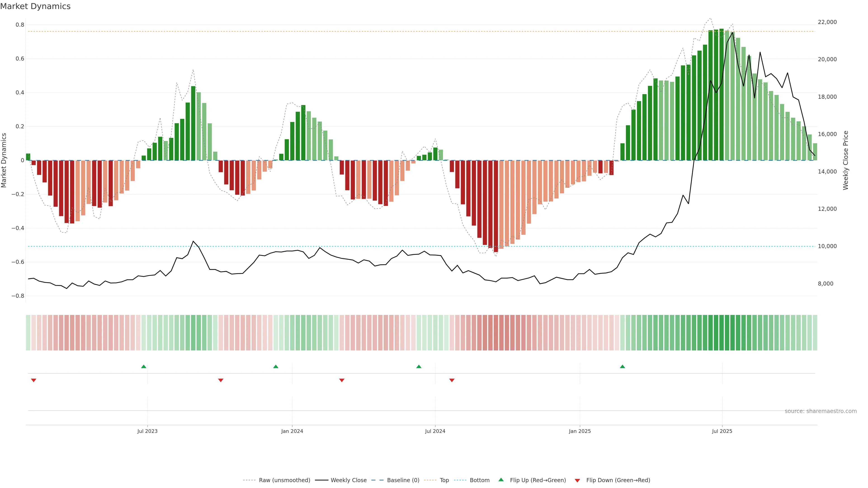The height and width of the screenshot is (488, 868).
Task: Toggle the Baseline (0) legend entry
Action: pyautogui.click(x=403, y=480)
